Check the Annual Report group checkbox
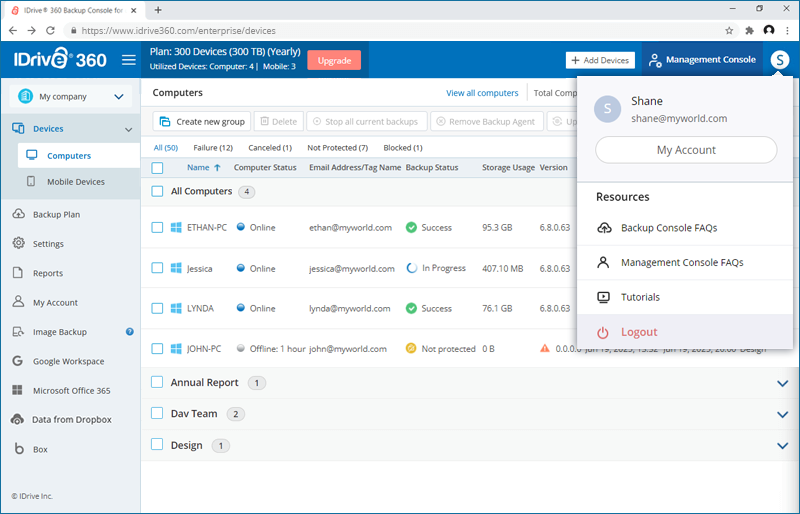The image size is (800, 514). pyautogui.click(x=157, y=382)
